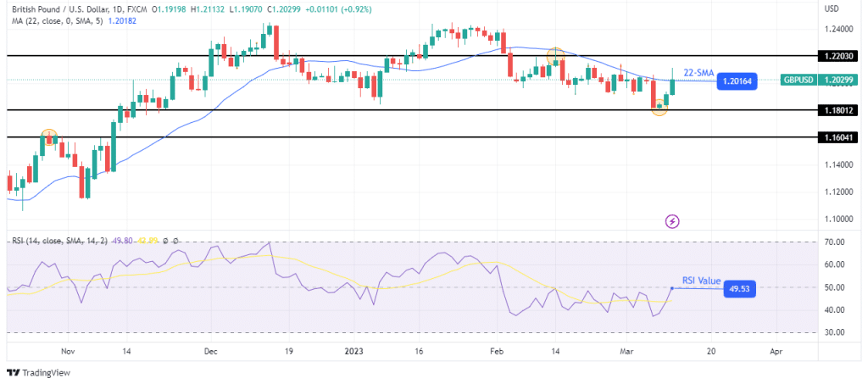
Task: Click the 20 date label on time axis
Action: (711, 351)
